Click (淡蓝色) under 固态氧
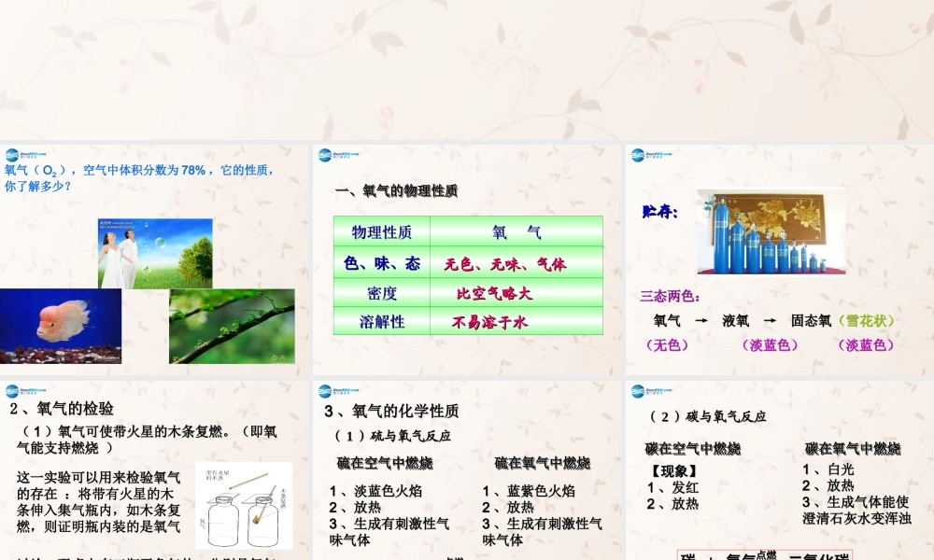 [866, 344]
